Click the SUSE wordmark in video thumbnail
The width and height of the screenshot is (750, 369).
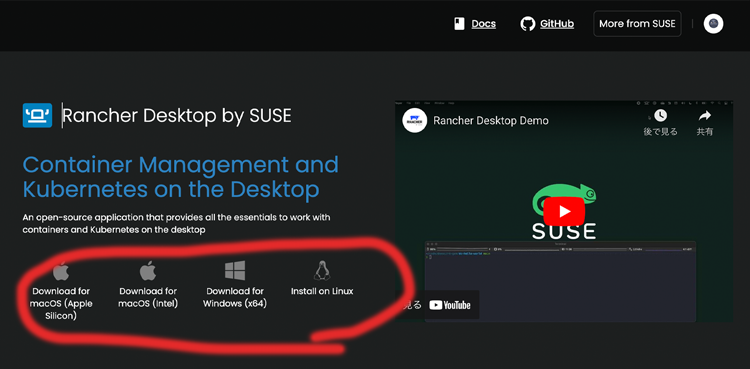pos(564,231)
